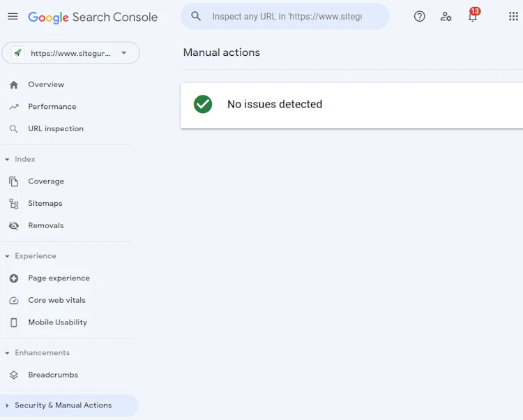This screenshot has width=523, height=420.
Task: Open the Coverage report
Action: coord(46,181)
